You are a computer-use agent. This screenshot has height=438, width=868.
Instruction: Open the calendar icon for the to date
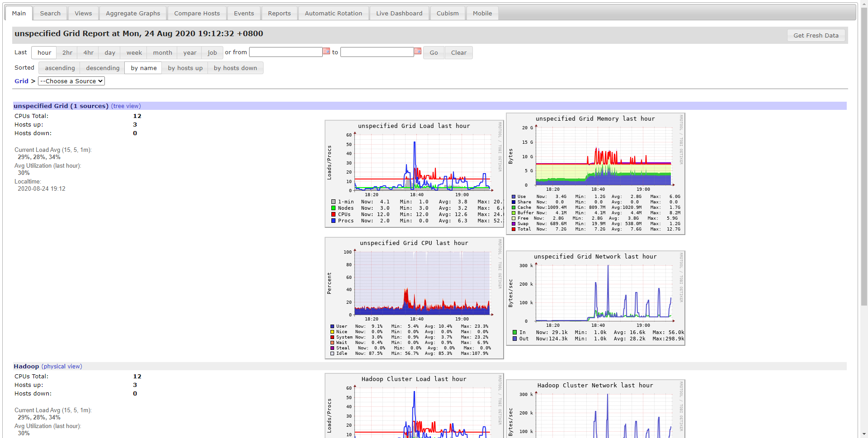tap(418, 52)
